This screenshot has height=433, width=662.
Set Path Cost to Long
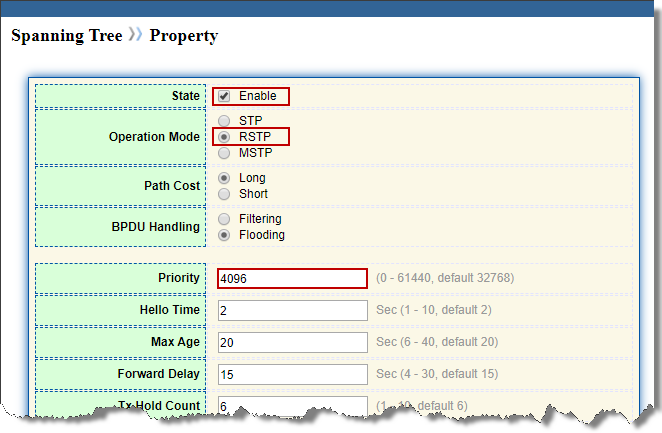(224, 178)
